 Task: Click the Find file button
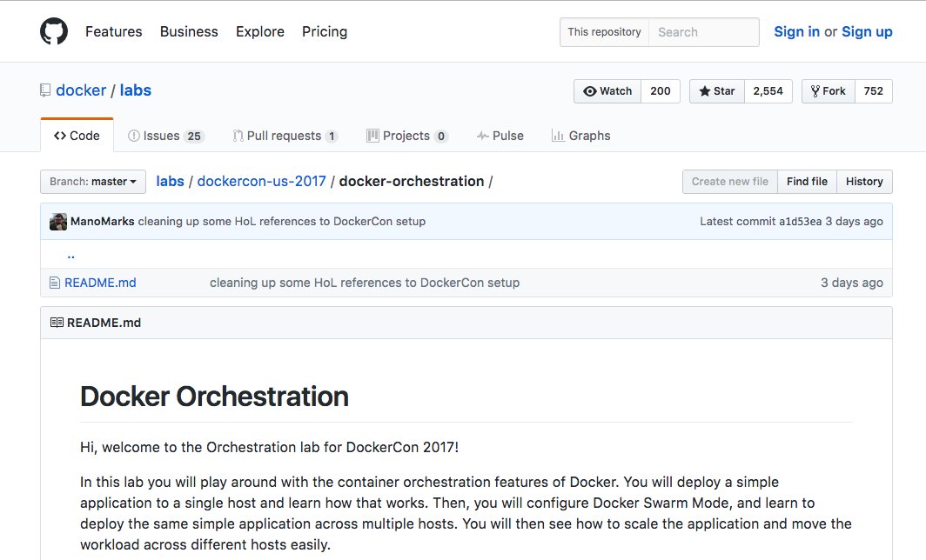click(807, 182)
